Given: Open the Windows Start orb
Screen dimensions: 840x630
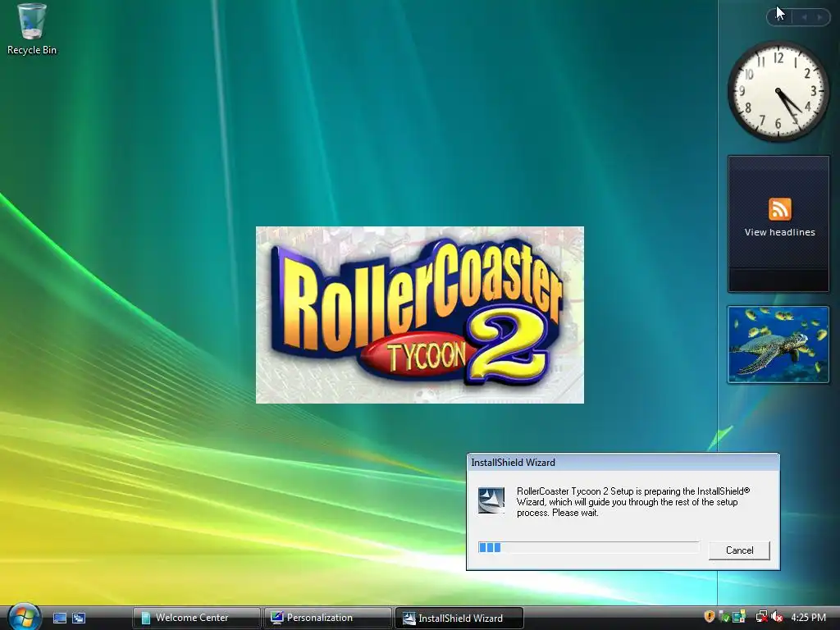Looking at the screenshot, I should [24, 616].
